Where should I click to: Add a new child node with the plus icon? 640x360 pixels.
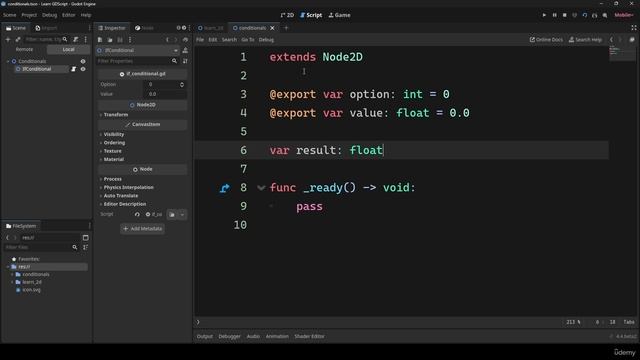pyautogui.click(x=8, y=40)
